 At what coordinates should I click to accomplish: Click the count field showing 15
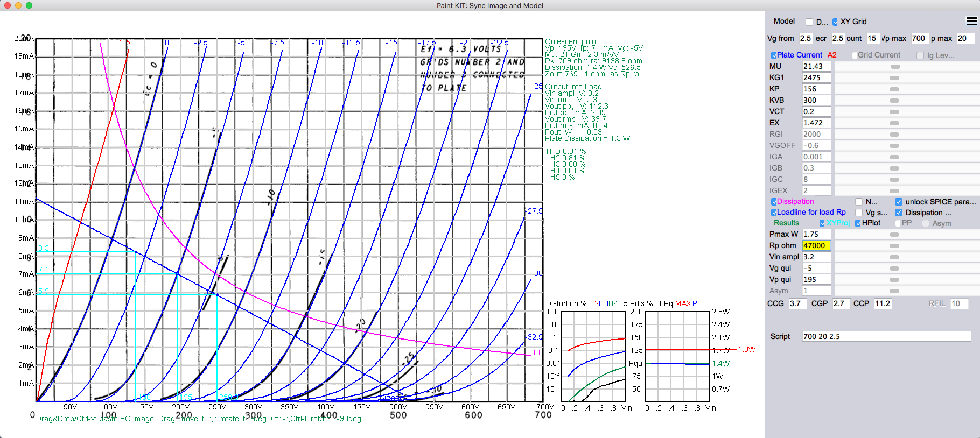(x=872, y=38)
